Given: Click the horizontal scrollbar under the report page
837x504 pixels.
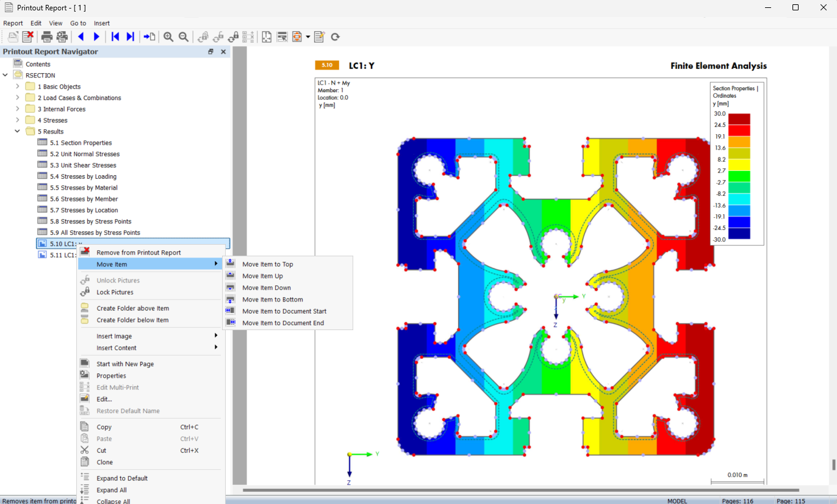Looking at the screenshot, I should [x=520, y=490].
